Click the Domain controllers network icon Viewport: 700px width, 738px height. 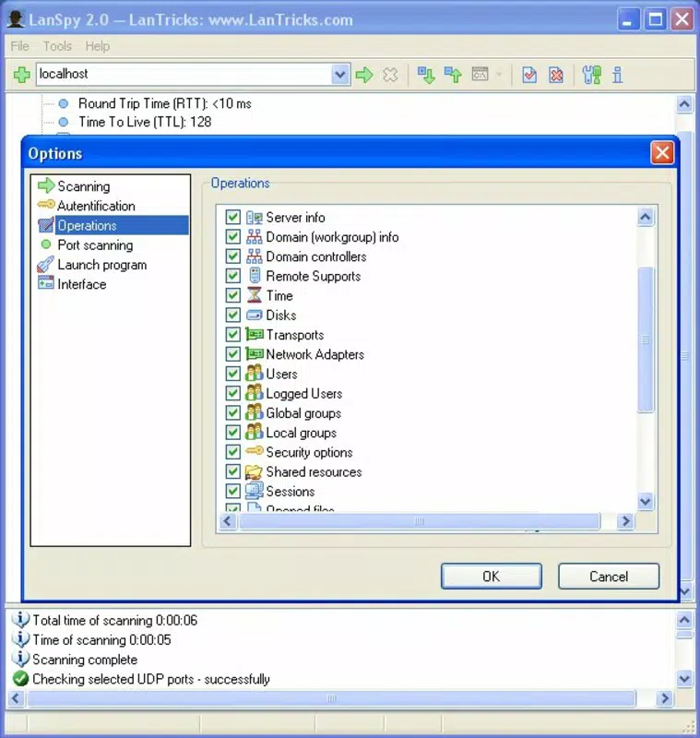pos(254,256)
